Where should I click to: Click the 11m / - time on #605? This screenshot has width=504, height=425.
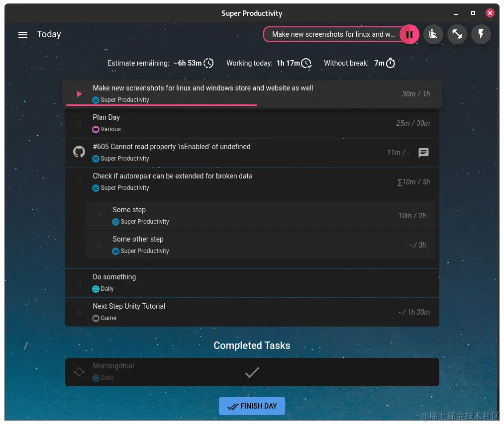point(398,153)
